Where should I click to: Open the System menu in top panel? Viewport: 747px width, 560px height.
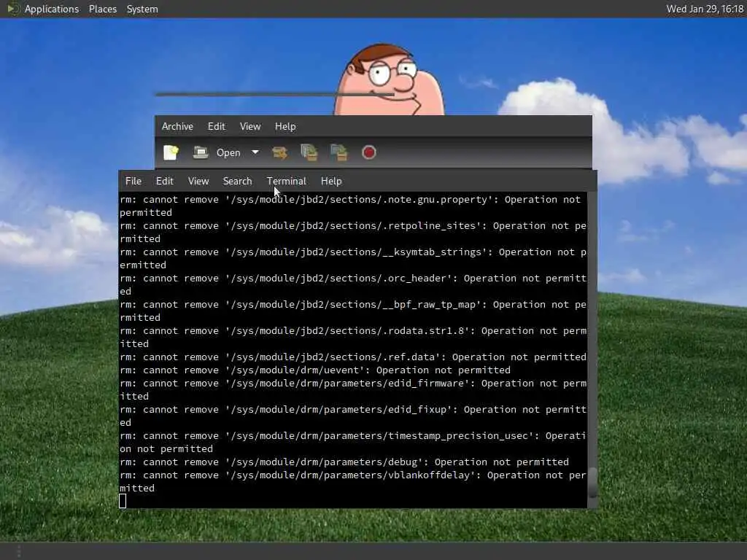pos(142,9)
